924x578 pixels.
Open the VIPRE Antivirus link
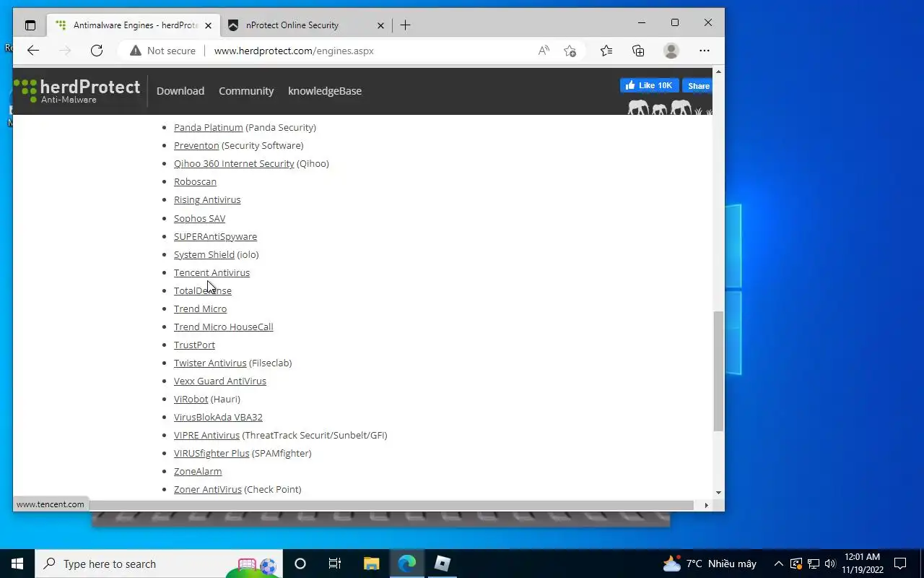tap(206, 435)
